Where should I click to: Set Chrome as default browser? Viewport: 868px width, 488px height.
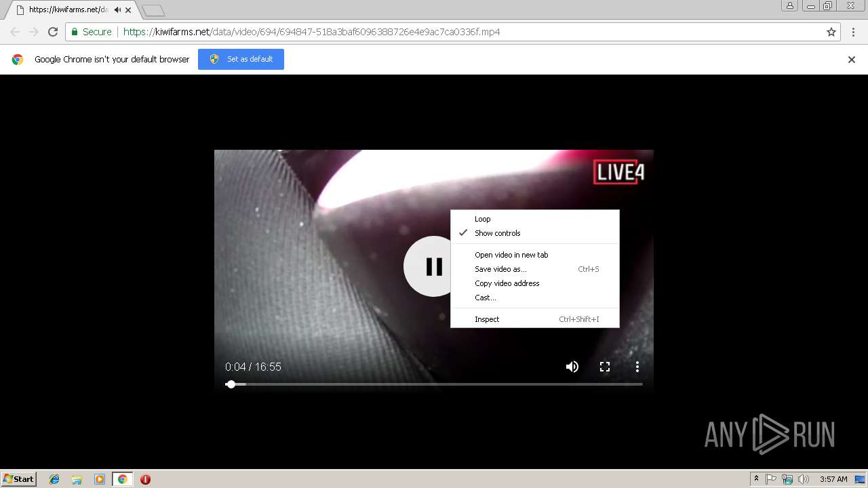(241, 59)
